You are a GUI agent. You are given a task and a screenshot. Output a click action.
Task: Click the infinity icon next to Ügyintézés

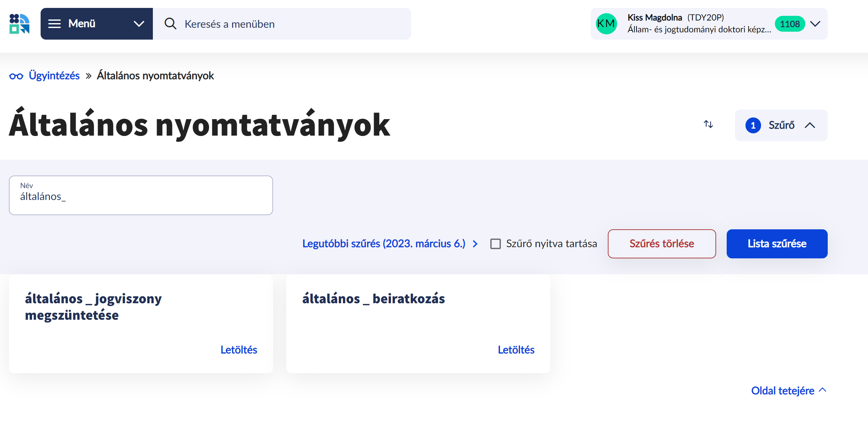point(16,76)
